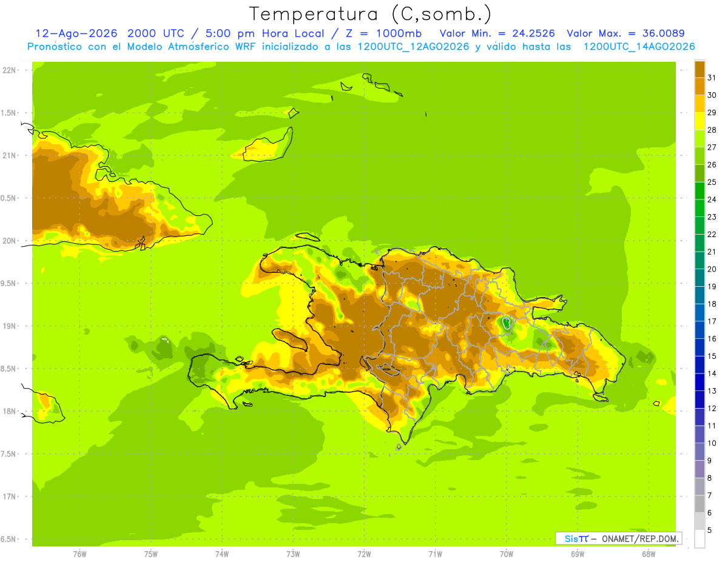
Task: Click the top dark-brown legend swatch above 31
Action: (699, 69)
